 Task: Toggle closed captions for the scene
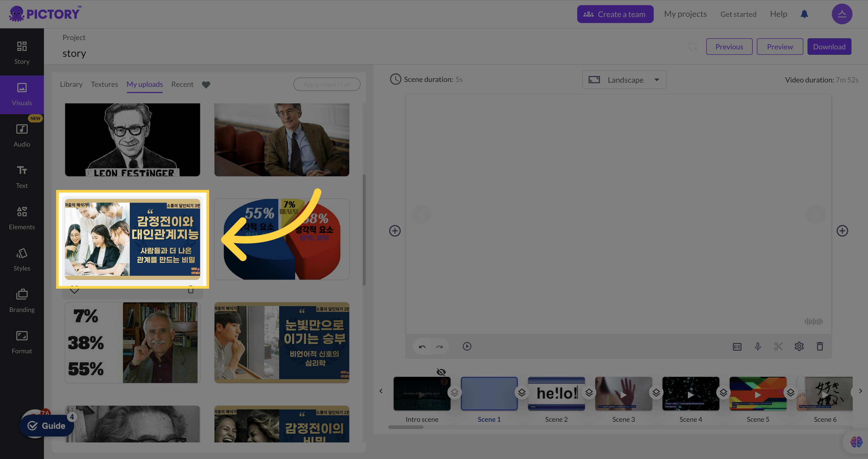(x=737, y=346)
